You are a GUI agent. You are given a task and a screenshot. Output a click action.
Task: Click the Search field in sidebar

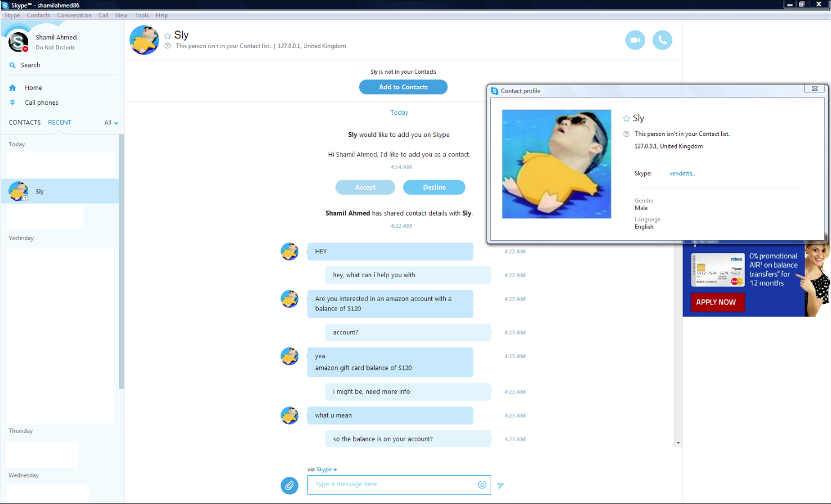[63, 65]
